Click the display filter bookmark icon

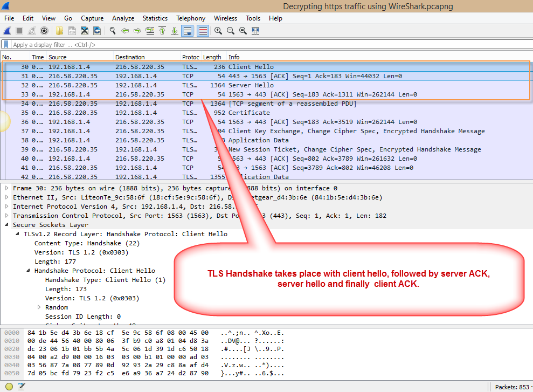(x=6, y=44)
